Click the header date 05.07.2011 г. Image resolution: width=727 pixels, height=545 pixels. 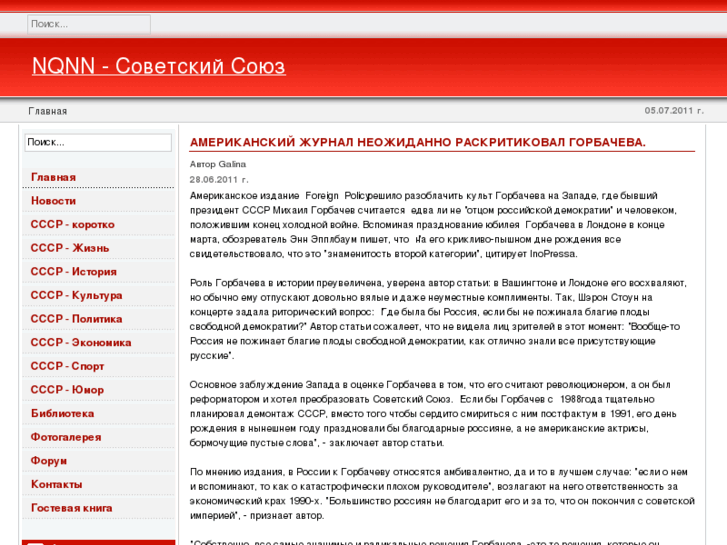[674, 111]
